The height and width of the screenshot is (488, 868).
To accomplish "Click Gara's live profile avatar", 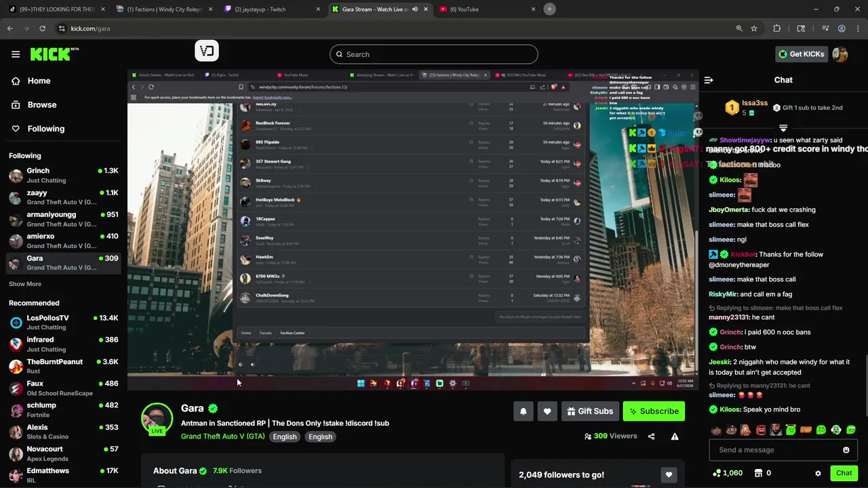I will [157, 418].
